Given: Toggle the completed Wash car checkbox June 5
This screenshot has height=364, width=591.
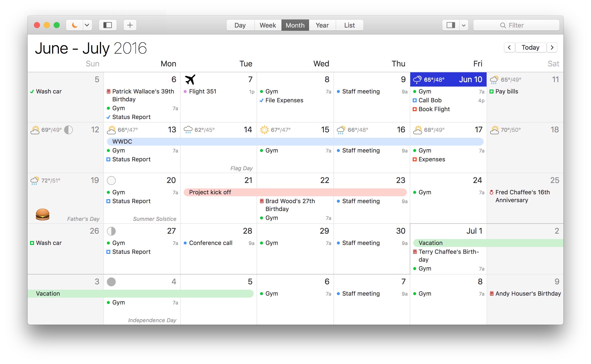Looking at the screenshot, I should (33, 91).
